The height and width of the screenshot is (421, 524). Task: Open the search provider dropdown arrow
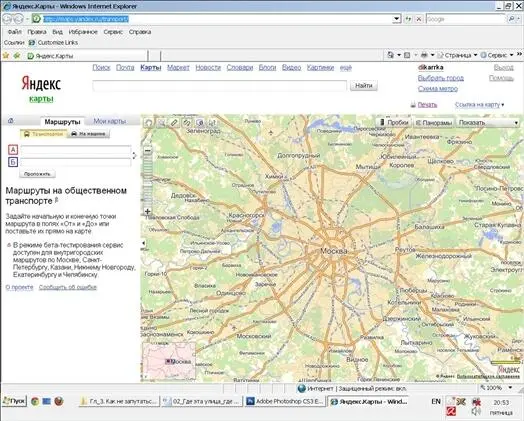(519, 19)
